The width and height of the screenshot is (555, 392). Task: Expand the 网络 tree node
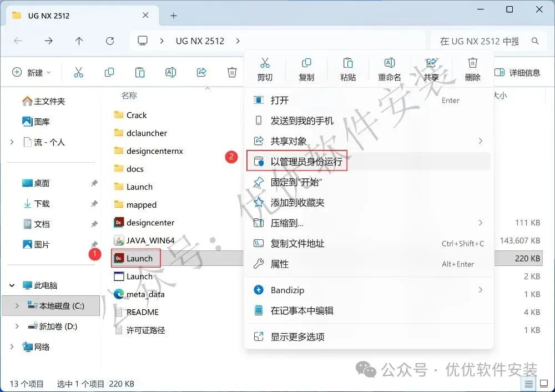[x=12, y=346]
